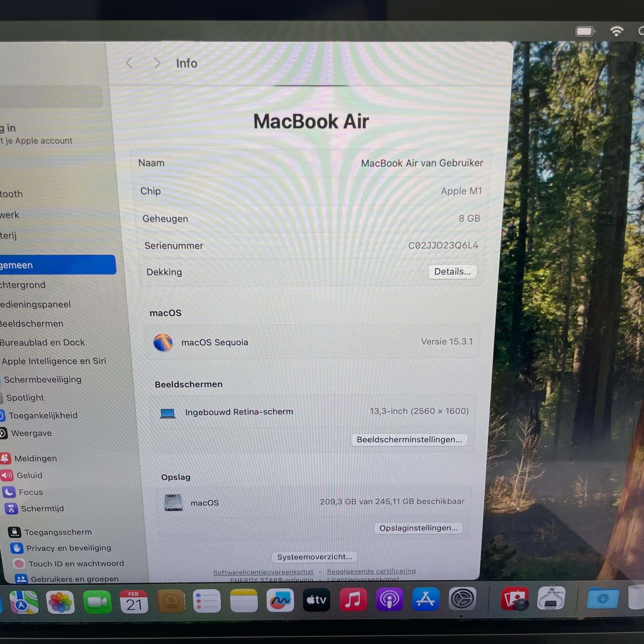The width and height of the screenshot is (644, 644).
Task: Open the Downloads folder in Dock
Action: 603,598
